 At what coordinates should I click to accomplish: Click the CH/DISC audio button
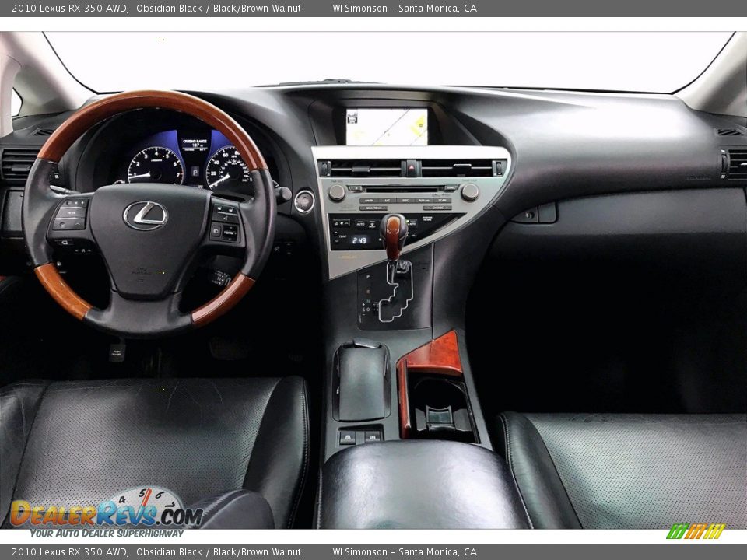(x=437, y=208)
